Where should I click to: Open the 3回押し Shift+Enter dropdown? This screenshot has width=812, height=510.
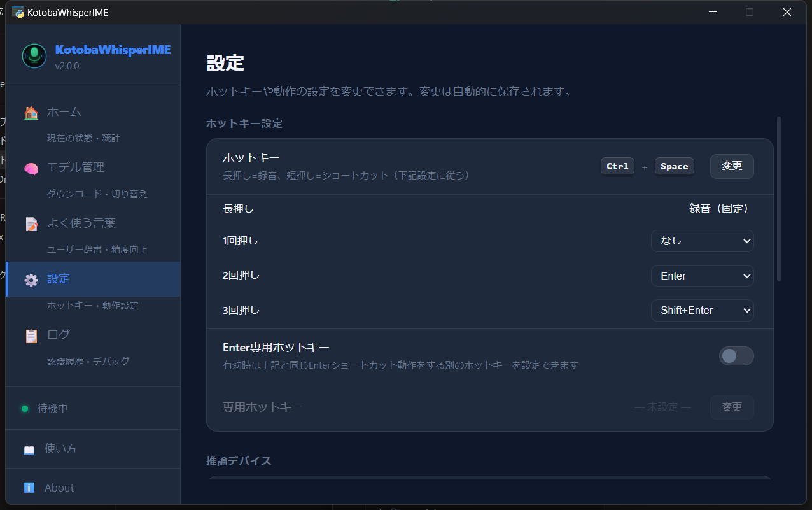coord(702,310)
